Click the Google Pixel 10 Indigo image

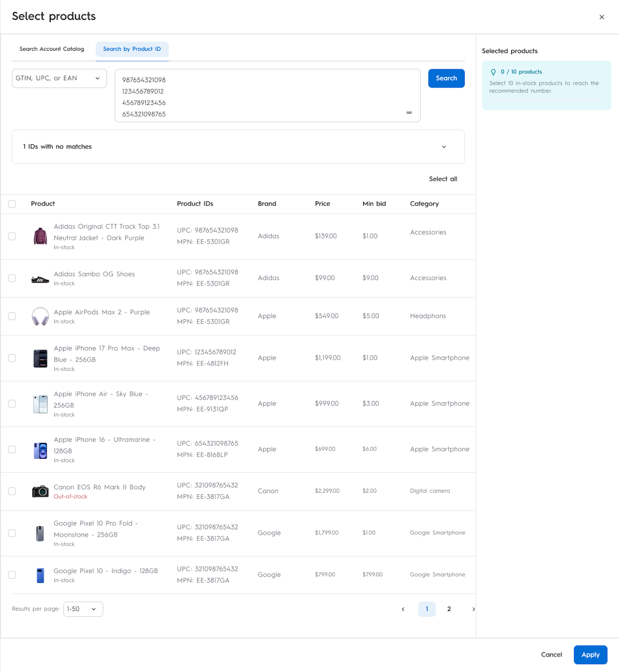[40, 575]
